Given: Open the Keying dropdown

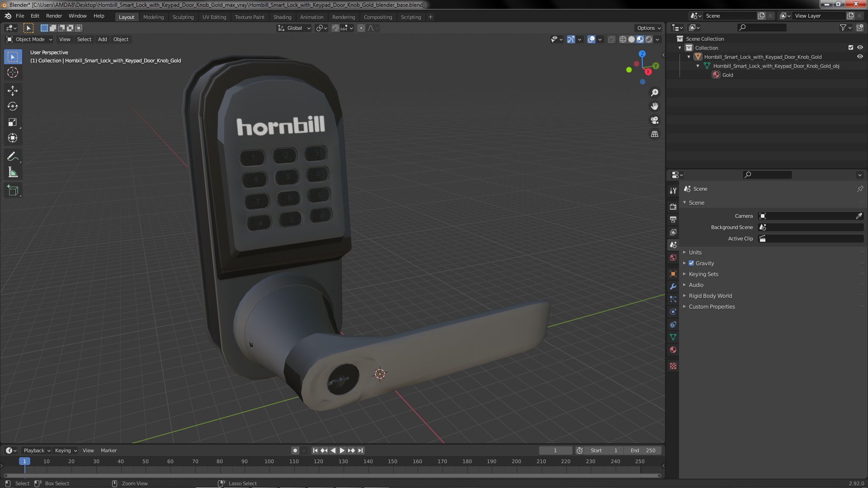Looking at the screenshot, I should click(66, 450).
